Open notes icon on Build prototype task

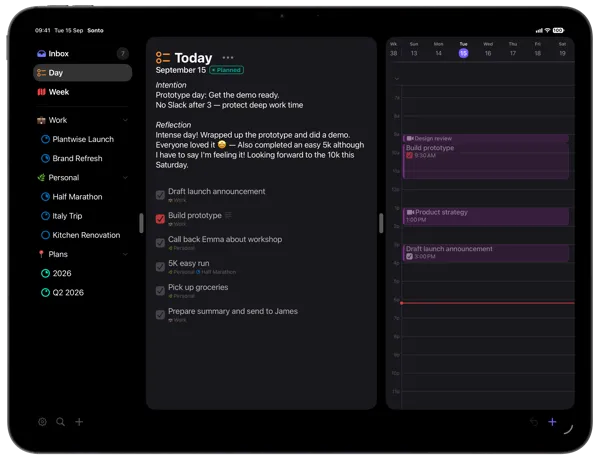(228, 215)
